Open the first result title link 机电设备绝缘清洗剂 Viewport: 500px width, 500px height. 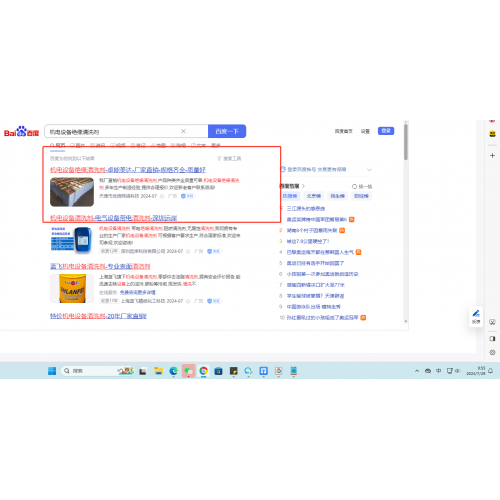pyautogui.click(x=128, y=170)
